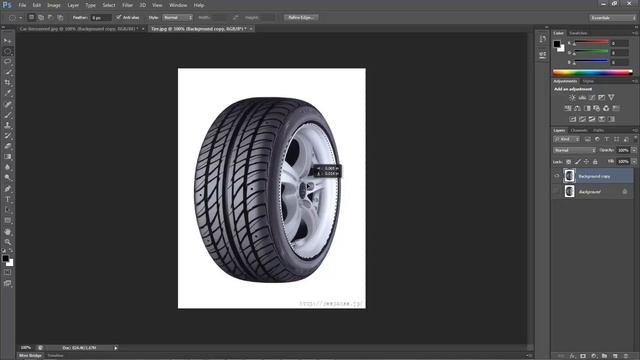This screenshot has height=360, width=640.
Task: Select the Clone Stamp tool
Action: (x=7, y=125)
